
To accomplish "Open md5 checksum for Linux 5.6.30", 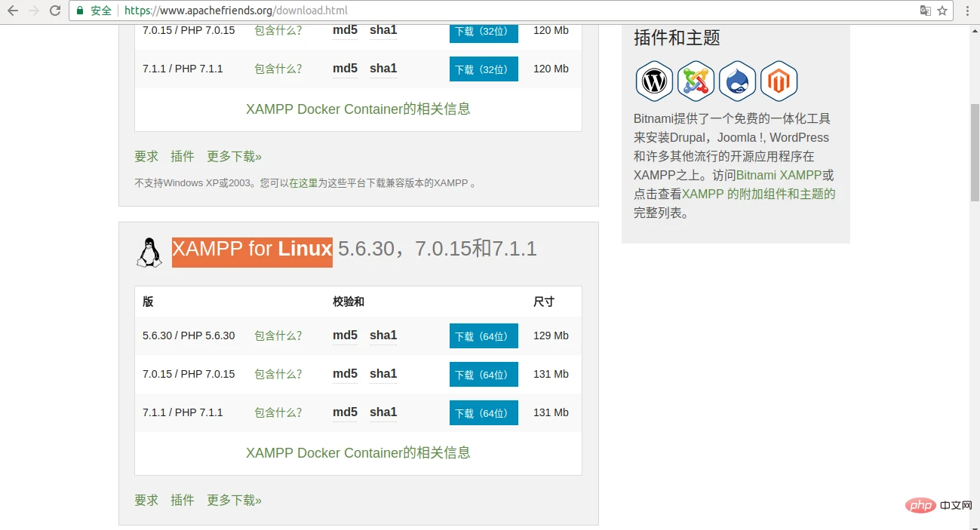I will [x=345, y=335].
